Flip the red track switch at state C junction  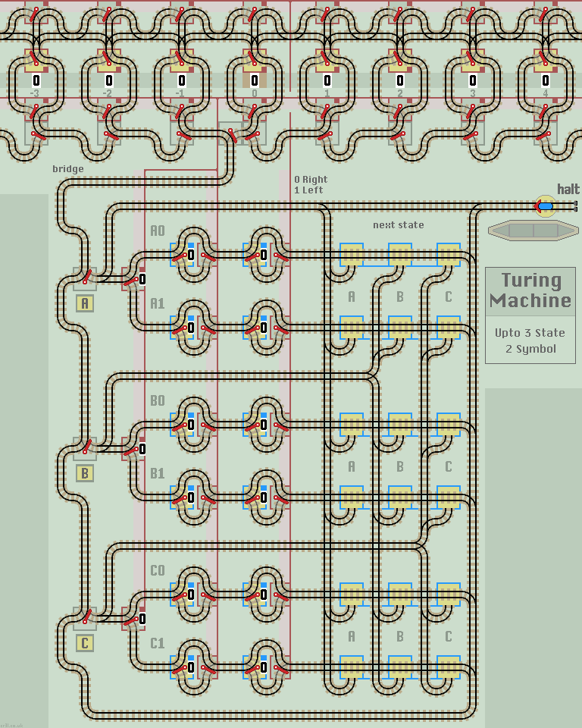click(x=86, y=617)
